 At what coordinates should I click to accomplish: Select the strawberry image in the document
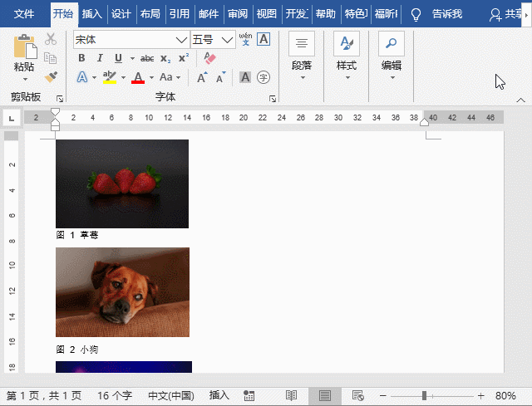tap(122, 183)
